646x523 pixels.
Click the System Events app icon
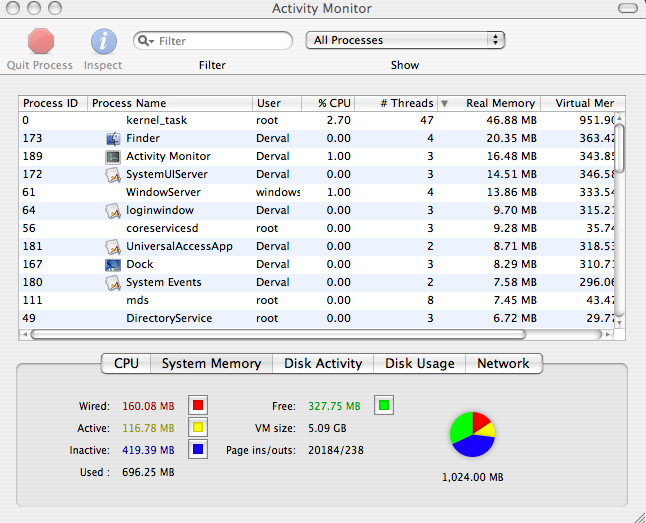113,283
